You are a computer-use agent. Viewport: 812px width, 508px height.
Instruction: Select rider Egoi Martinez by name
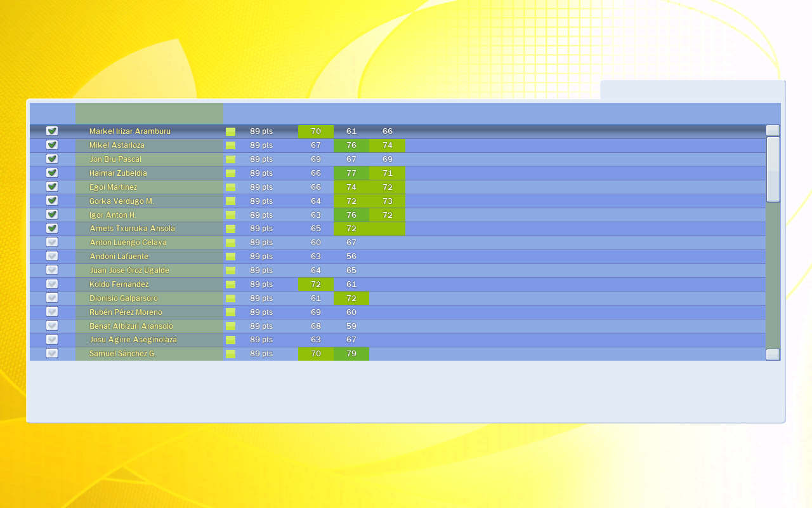coord(114,187)
